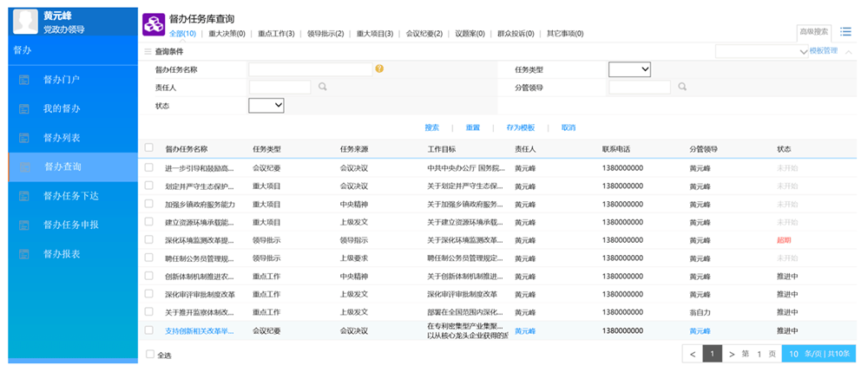Tick the checkbox for 深化环境监测改革 row

point(149,239)
